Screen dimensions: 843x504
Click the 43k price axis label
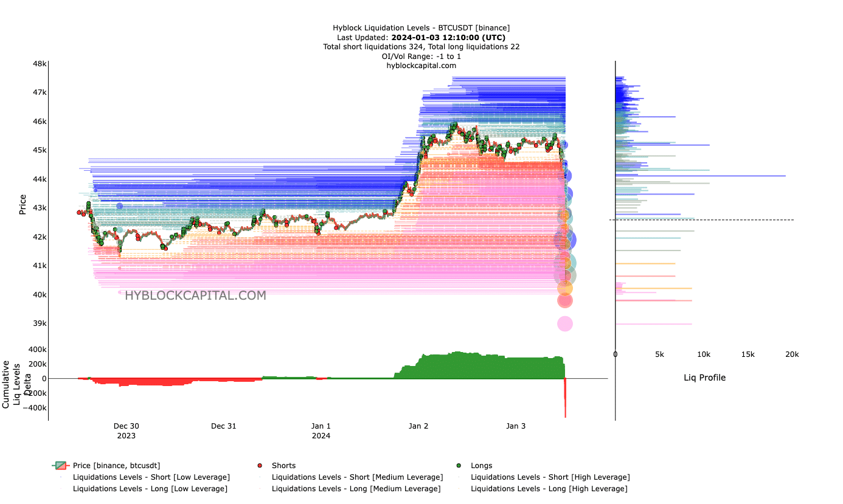pos(40,208)
